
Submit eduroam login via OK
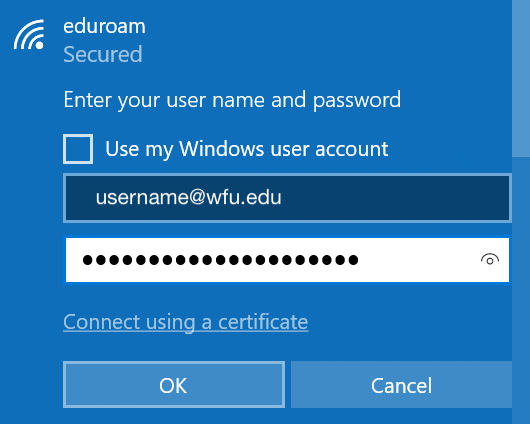click(x=174, y=385)
